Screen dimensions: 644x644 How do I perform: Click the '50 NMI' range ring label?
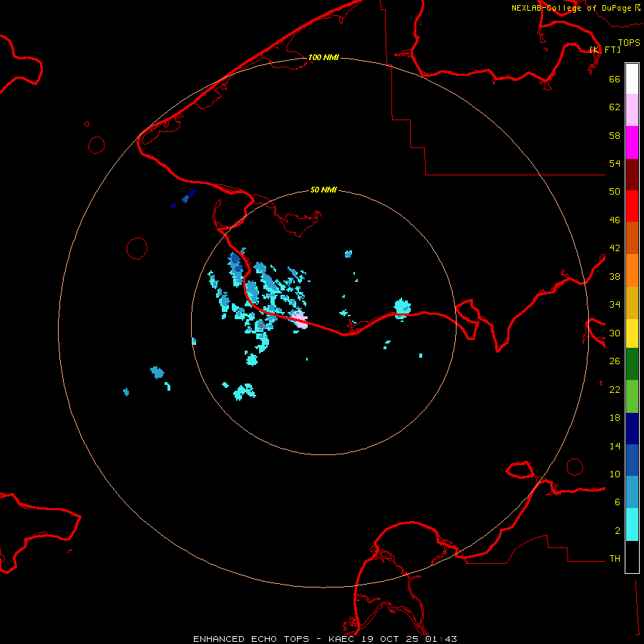[323, 190]
